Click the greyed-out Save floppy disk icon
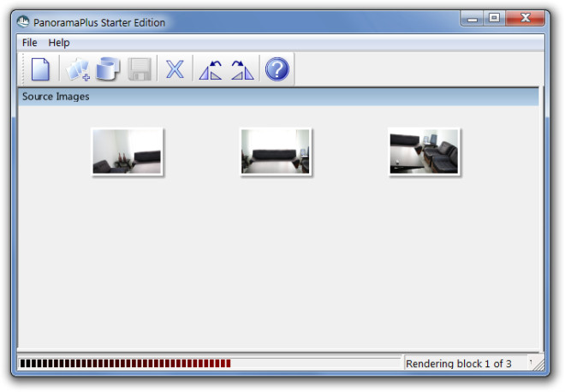The width and height of the screenshot is (565, 392). 140,69
